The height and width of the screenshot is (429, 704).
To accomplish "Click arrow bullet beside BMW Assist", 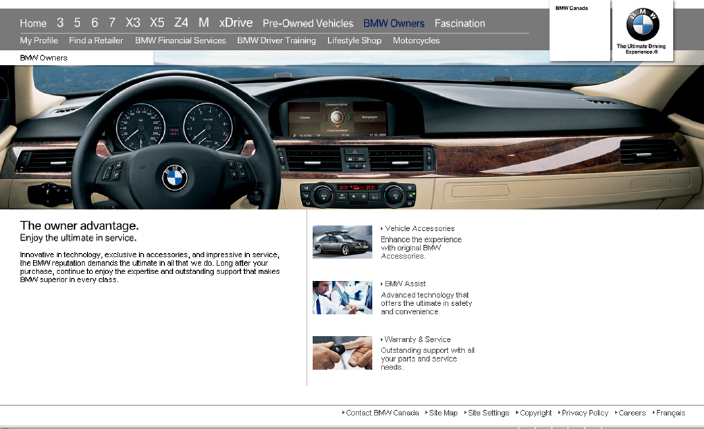I will [382, 284].
